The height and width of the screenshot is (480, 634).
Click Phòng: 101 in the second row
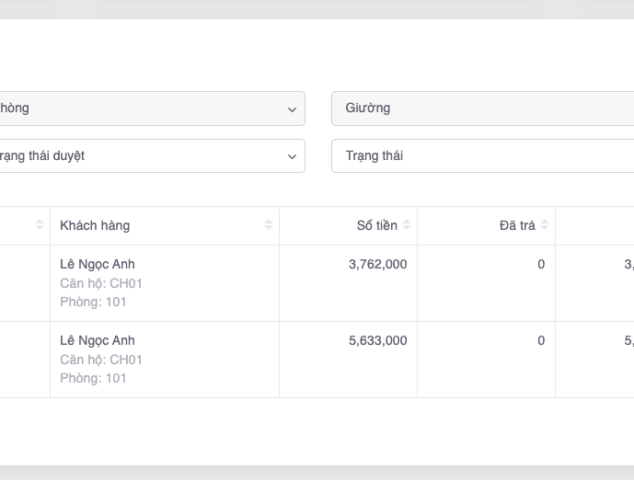93,378
